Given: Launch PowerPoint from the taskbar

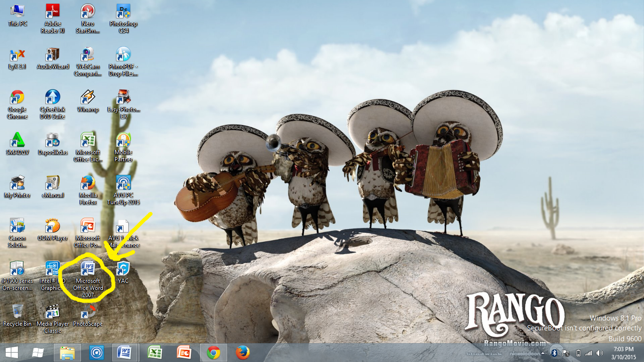Looking at the screenshot, I should click(x=184, y=353).
